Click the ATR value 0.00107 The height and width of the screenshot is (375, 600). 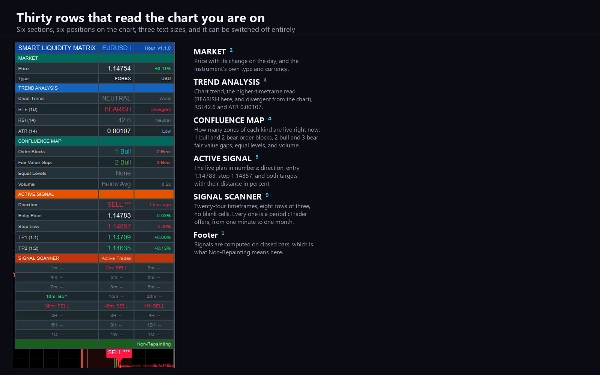119,131
